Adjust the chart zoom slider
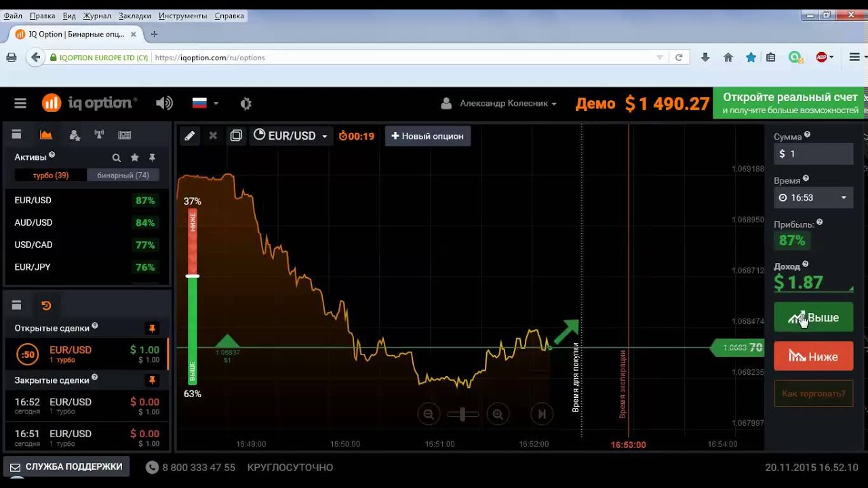Screen dimensions: 868x488 pyautogui.click(x=463, y=413)
